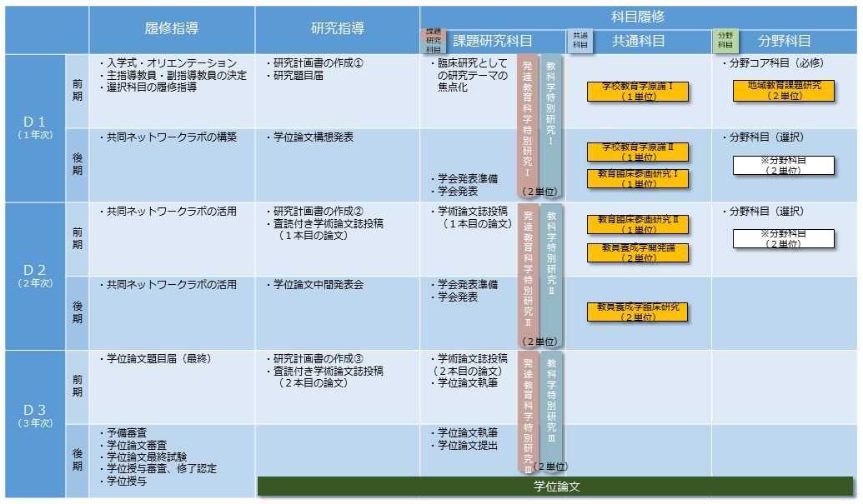
Task: Click 共同ネットワークラボの構築 text
Action: [x=172, y=137]
